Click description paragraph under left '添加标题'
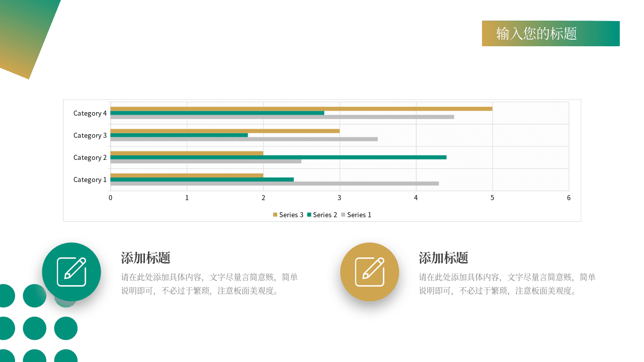The height and width of the screenshot is (362, 644). click(209, 284)
